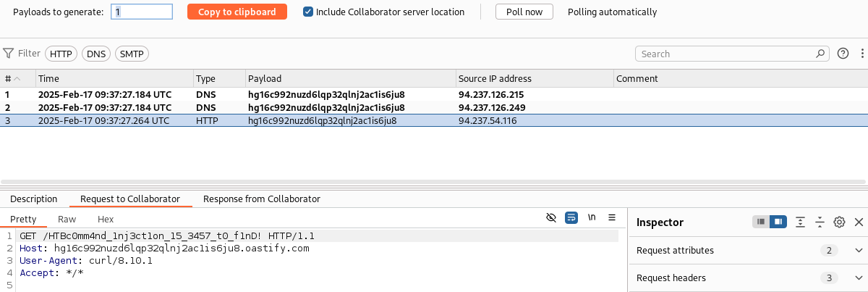Viewport: 868px width, 292px height.
Task: Toggle the DNS filter chip
Action: click(95, 54)
